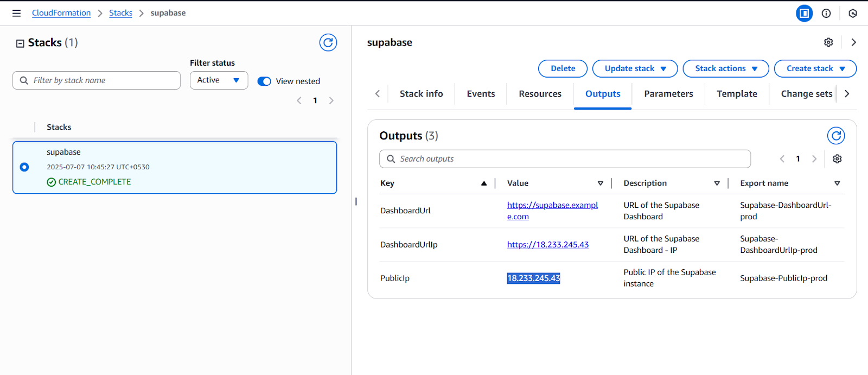Open the supabase.example.com dashboard link

tap(552, 211)
